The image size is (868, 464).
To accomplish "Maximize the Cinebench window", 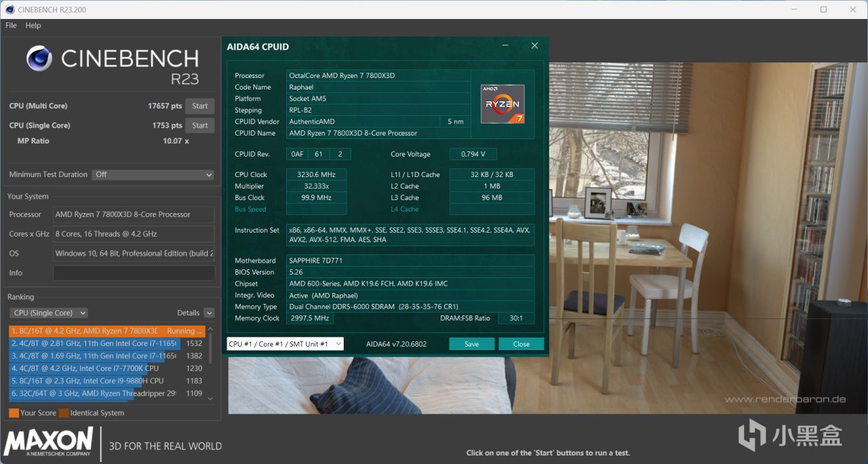I will pos(823,9).
